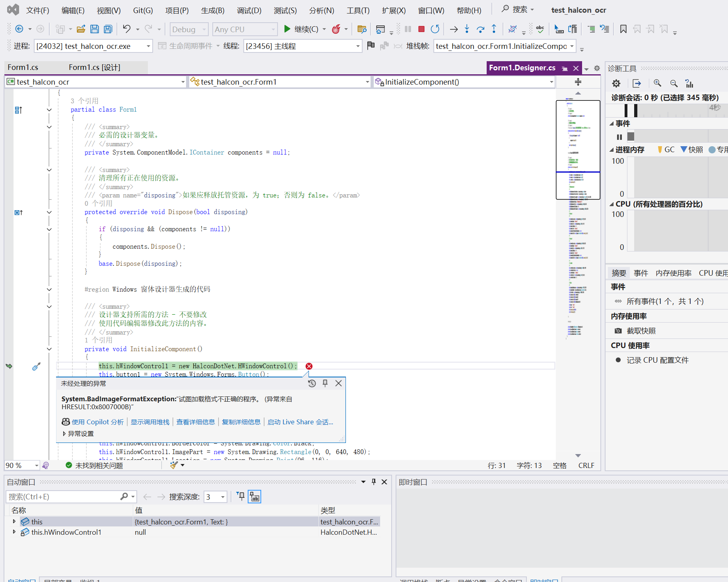Click the Hot Reload flame icon

(336, 29)
